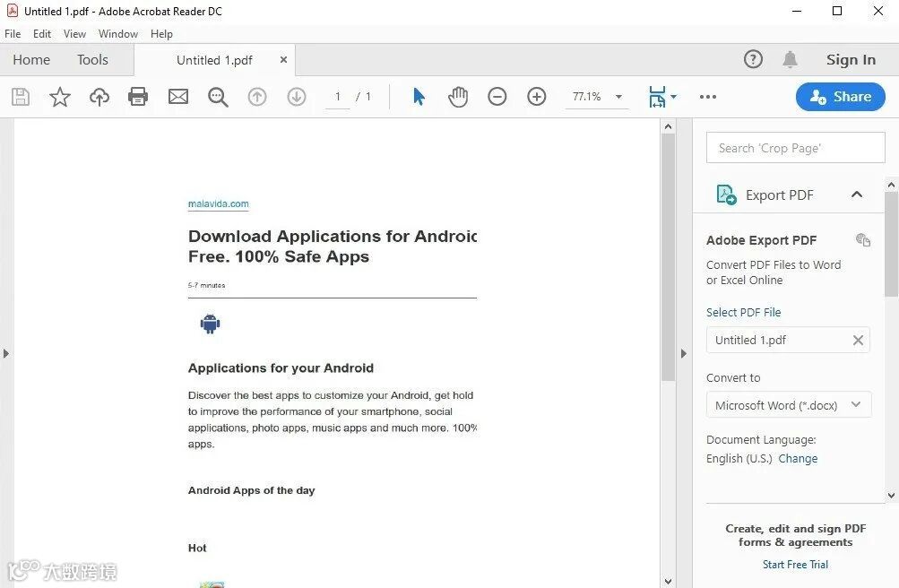Click the Save file icon
This screenshot has width=899, height=588.
(x=21, y=97)
